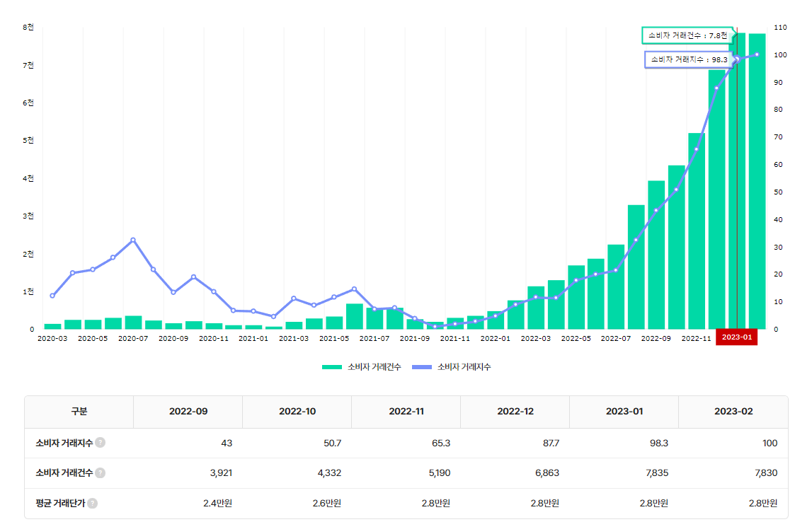Viewport: 812px width, 522px height.
Task: Click the index value 87.7
Action: click(x=551, y=443)
